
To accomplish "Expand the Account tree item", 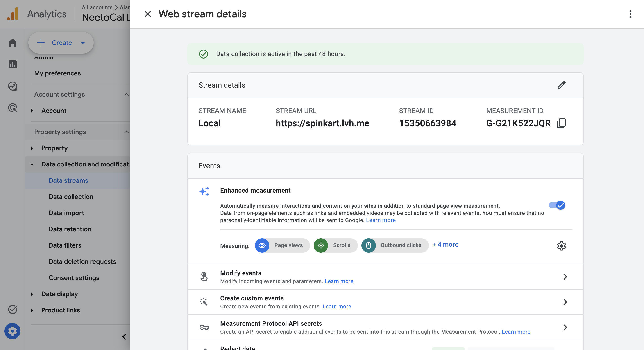I will point(32,111).
